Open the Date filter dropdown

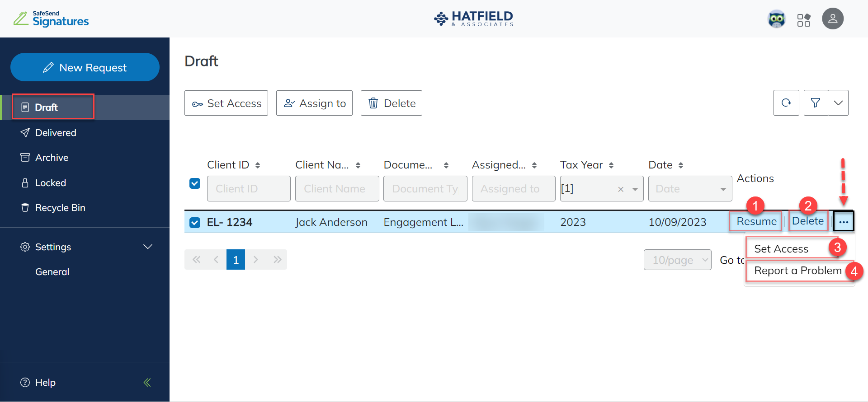point(723,189)
